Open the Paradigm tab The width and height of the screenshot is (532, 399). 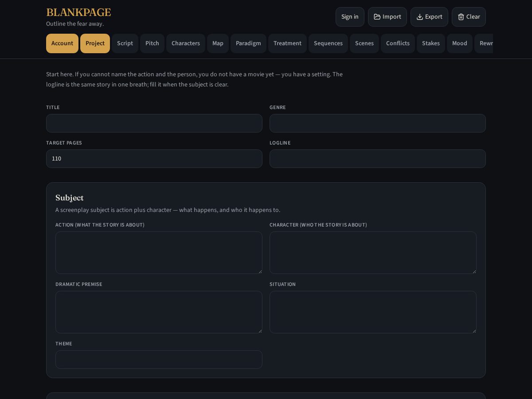[x=248, y=43]
